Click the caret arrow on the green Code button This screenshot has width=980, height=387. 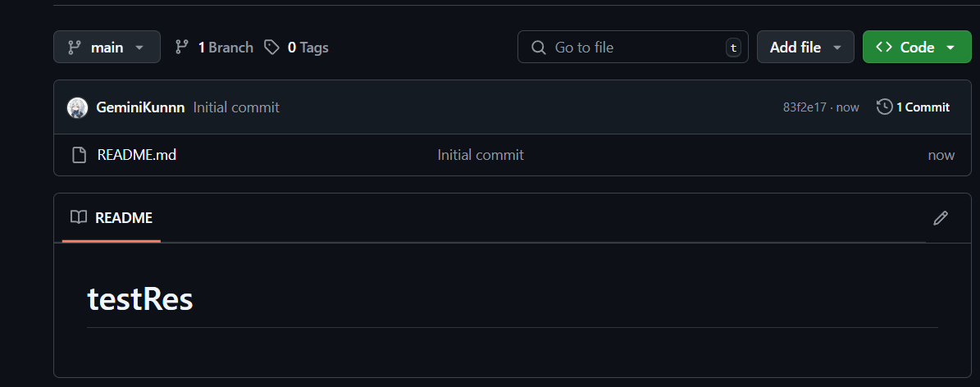pos(950,48)
